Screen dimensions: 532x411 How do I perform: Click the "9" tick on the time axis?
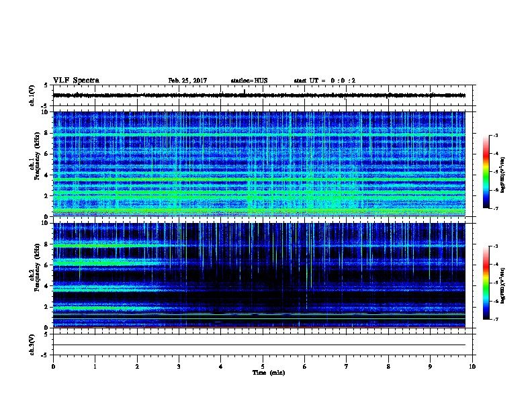pyautogui.click(x=430, y=367)
